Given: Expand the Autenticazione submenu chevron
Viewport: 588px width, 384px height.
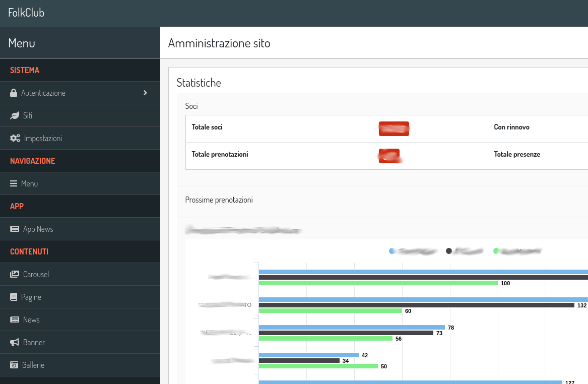Looking at the screenshot, I should 145,93.
